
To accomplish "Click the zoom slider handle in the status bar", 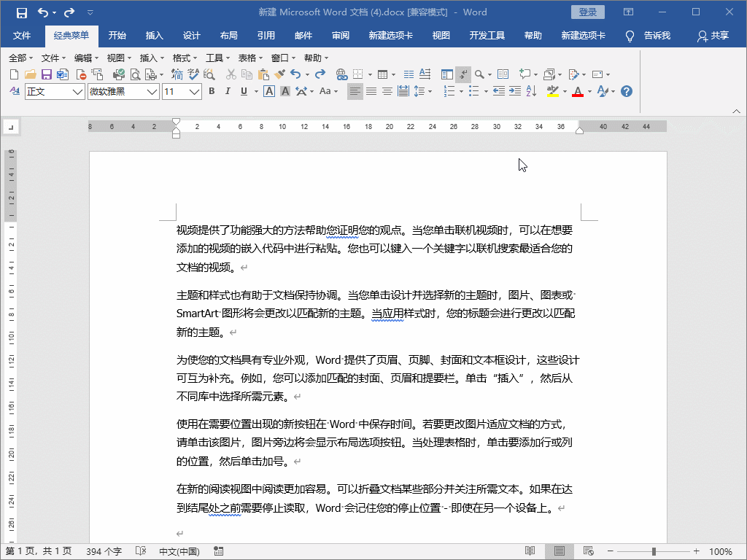I will pos(654,551).
